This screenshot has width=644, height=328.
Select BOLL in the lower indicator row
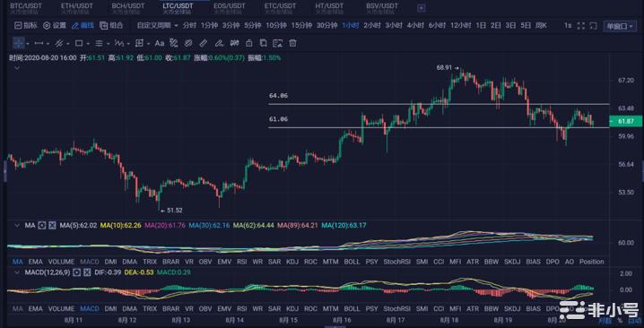(352, 308)
